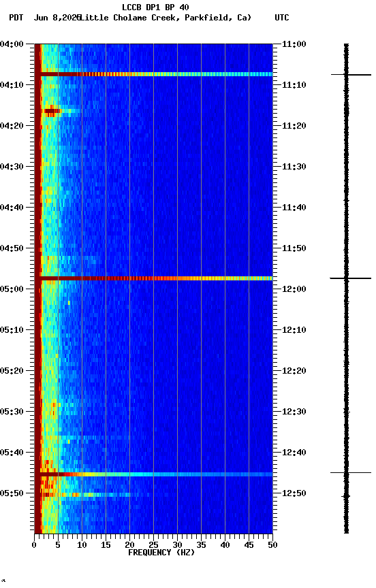Screen dimensions: 376x588
Task: Click the 10 Hz frequency tick label
Action: 82,545
